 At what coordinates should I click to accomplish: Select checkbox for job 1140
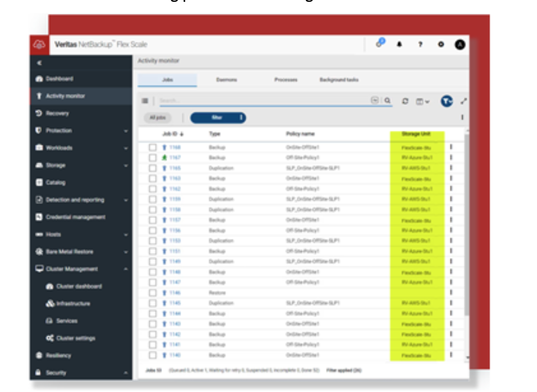[x=153, y=355]
